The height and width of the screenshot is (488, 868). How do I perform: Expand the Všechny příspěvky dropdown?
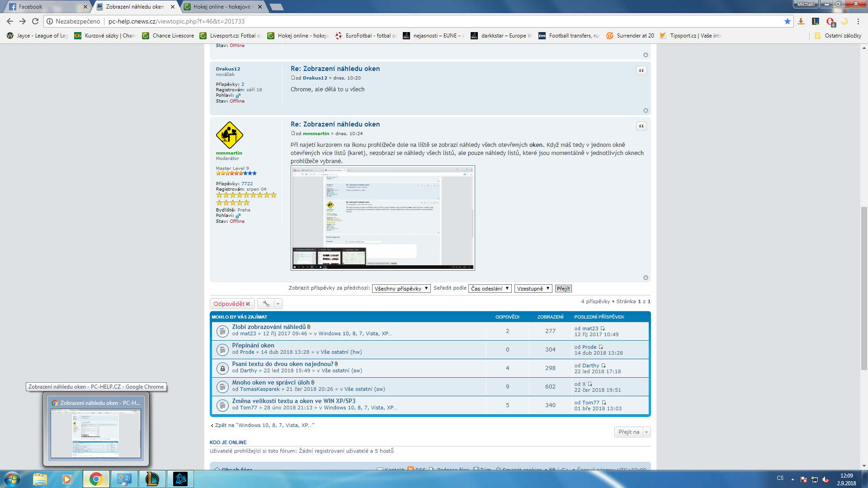coord(401,289)
